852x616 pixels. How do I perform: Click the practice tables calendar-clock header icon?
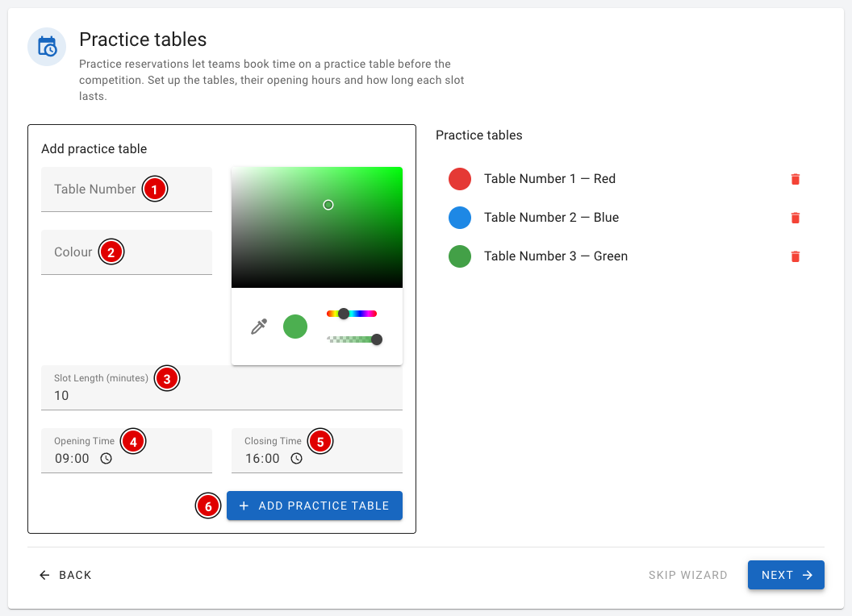[x=47, y=47]
